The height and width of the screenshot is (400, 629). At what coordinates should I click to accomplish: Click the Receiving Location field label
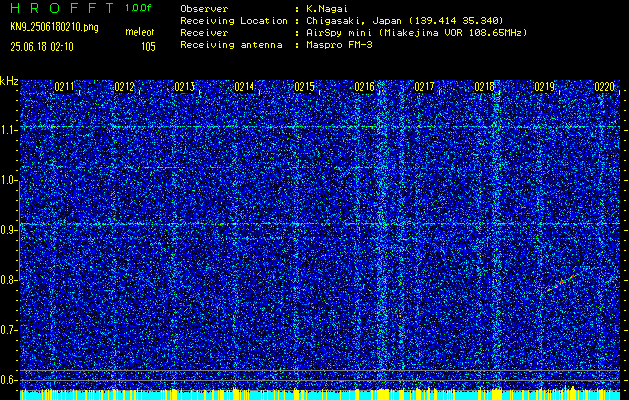pos(234,21)
